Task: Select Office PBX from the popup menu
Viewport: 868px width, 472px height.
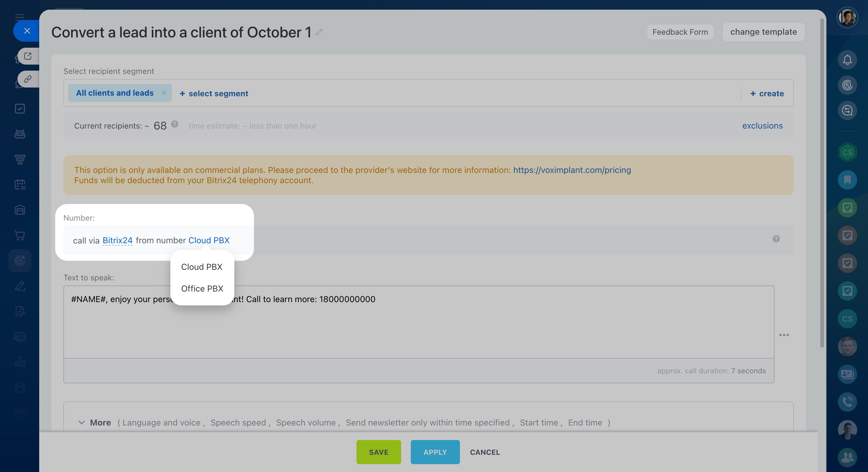Action: click(x=202, y=289)
